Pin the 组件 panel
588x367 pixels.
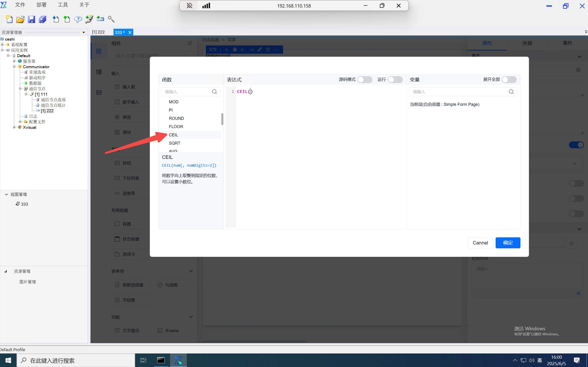[190, 43]
